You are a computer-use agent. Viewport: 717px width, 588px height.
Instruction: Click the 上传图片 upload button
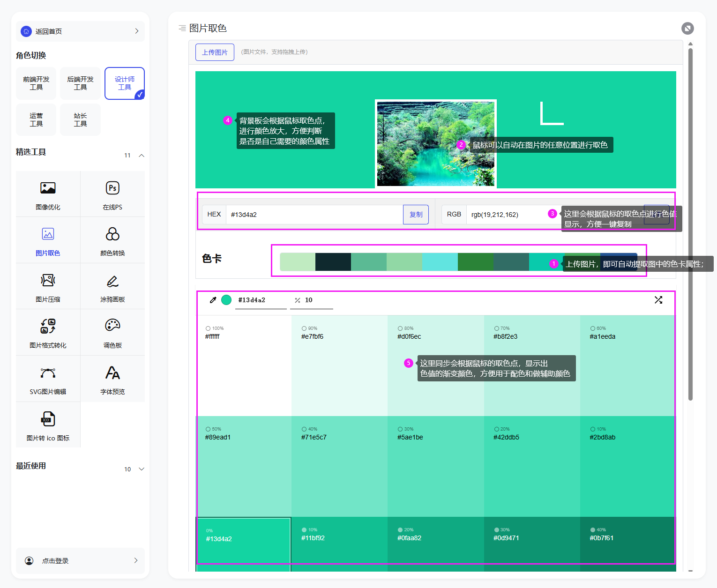[x=215, y=52]
